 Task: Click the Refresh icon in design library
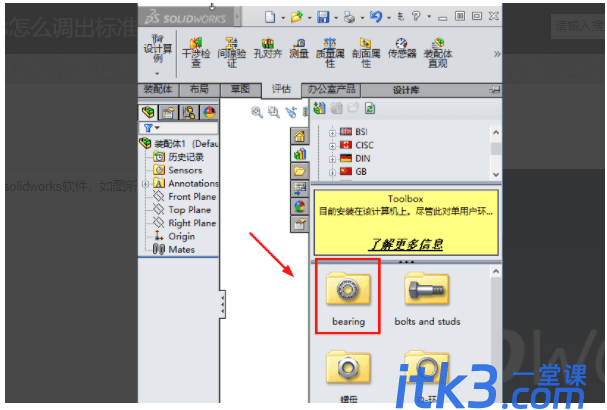[x=370, y=108]
